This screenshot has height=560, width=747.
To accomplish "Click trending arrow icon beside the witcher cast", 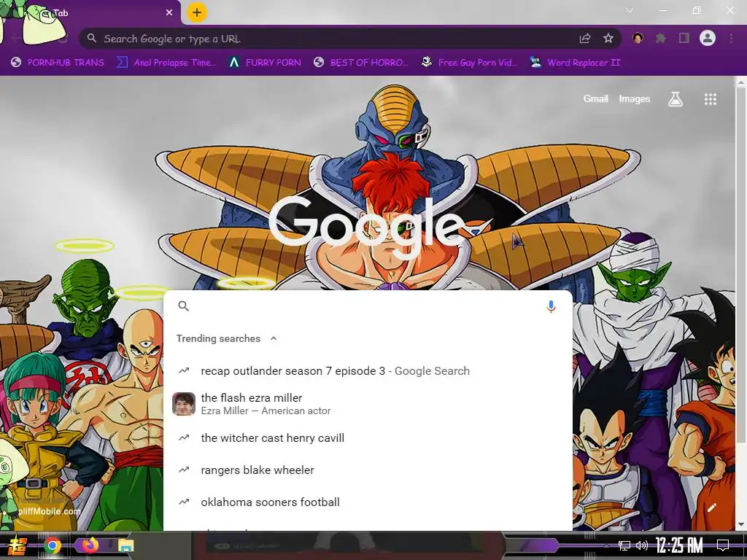I will pos(184,437).
